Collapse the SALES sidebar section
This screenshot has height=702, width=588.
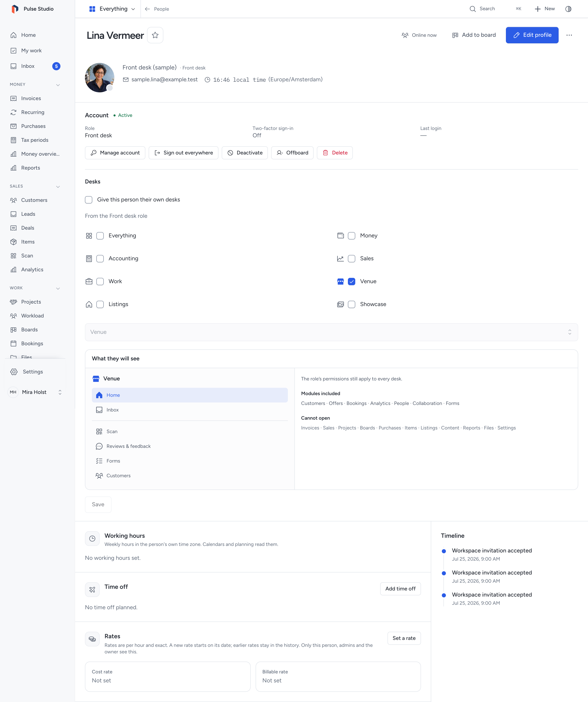point(58,187)
